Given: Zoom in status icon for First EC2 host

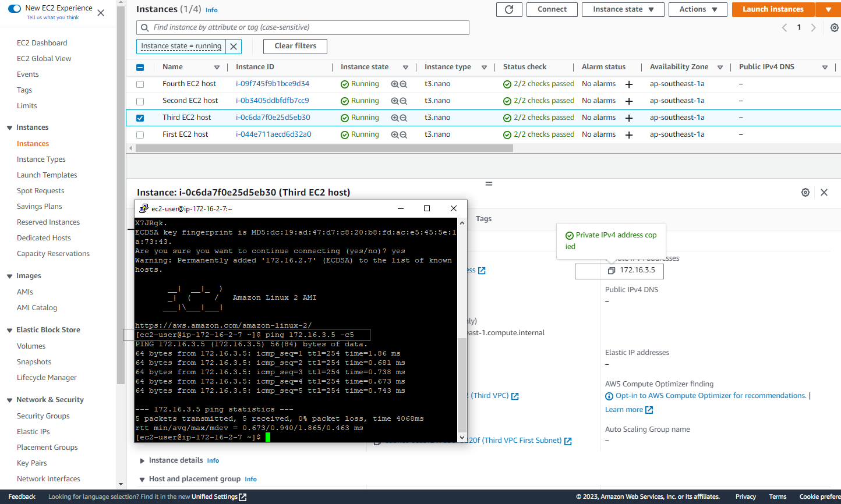Looking at the screenshot, I should [x=395, y=134].
